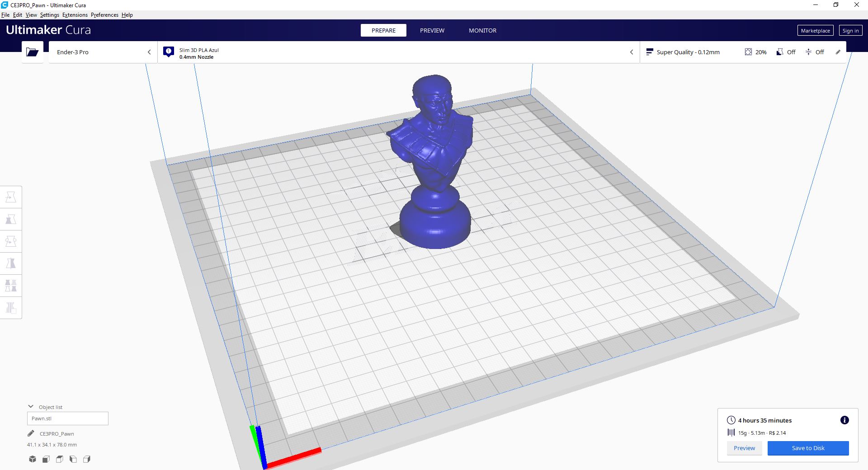The image size is (868, 470).
Task: Switch to front view camera preset
Action: (46, 459)
